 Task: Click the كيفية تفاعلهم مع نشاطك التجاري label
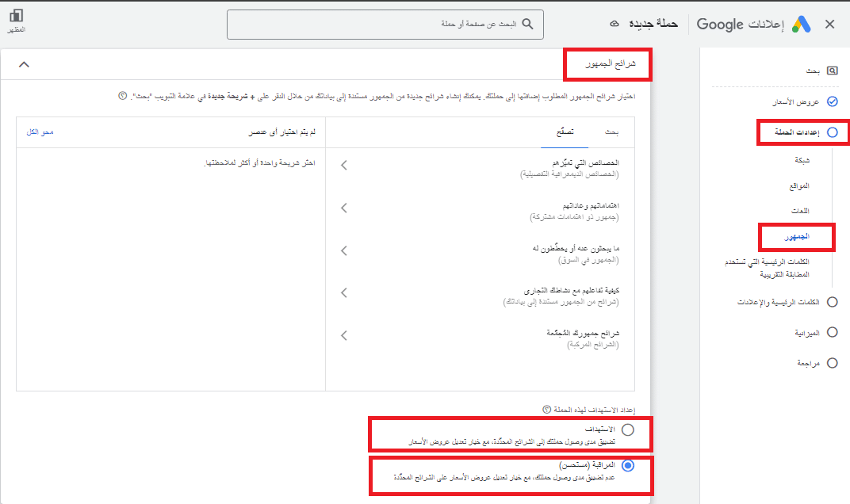572,291
